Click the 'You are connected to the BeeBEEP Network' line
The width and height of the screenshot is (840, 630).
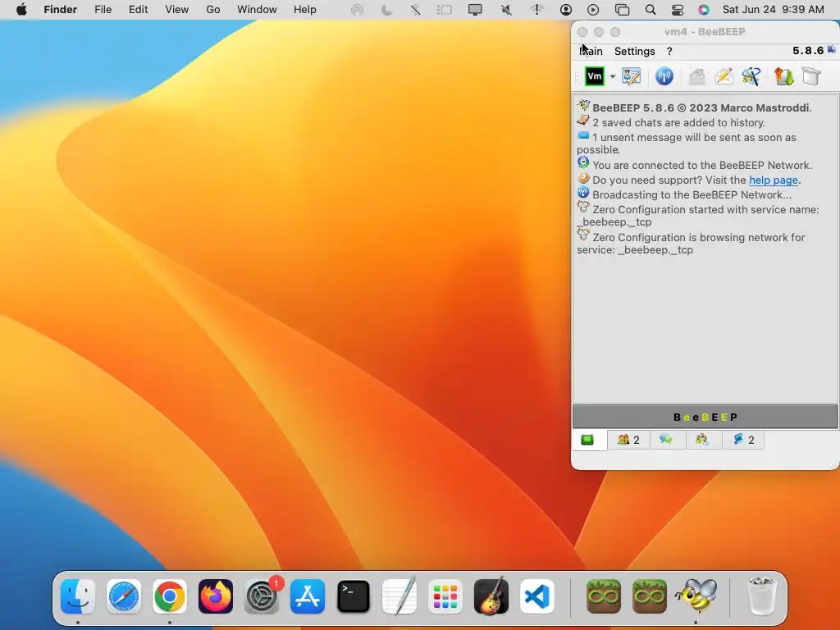(x=702, y=165)
